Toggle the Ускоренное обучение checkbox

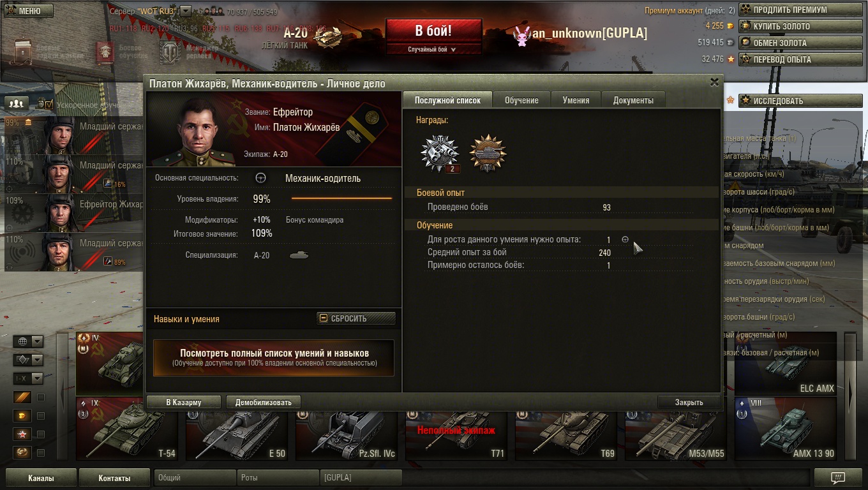[49, 104]
